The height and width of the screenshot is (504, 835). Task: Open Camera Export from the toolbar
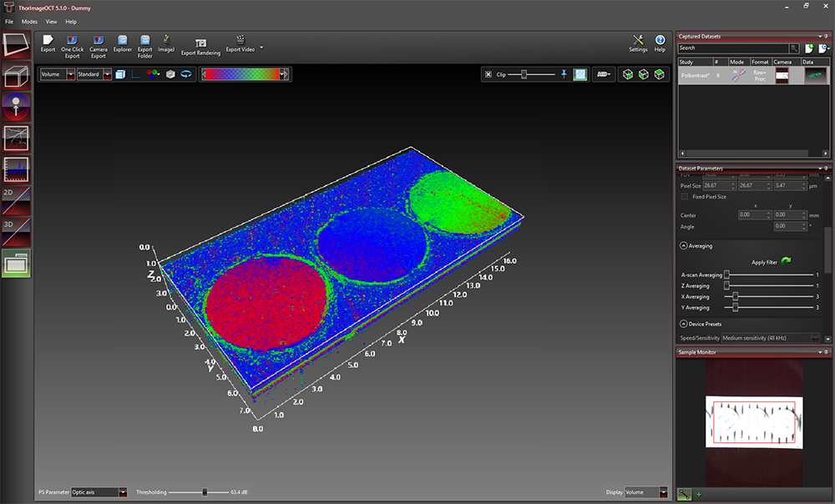[x=99, y=40]
